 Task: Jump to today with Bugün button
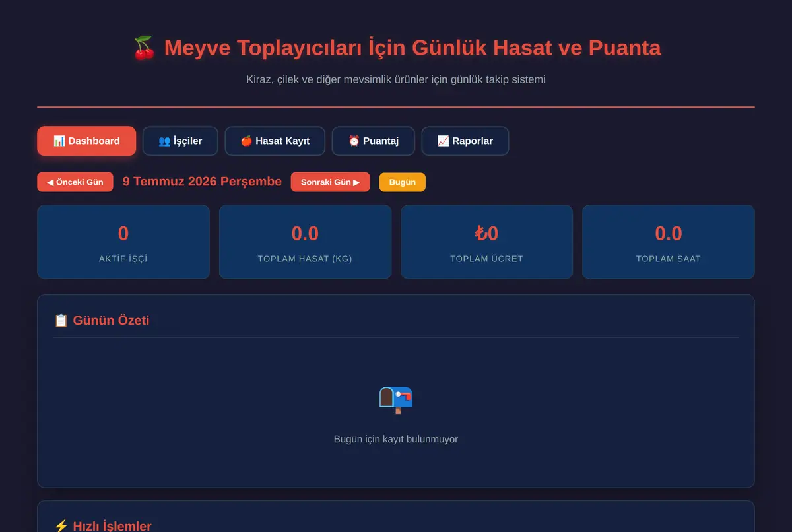(x=402, y=182)
